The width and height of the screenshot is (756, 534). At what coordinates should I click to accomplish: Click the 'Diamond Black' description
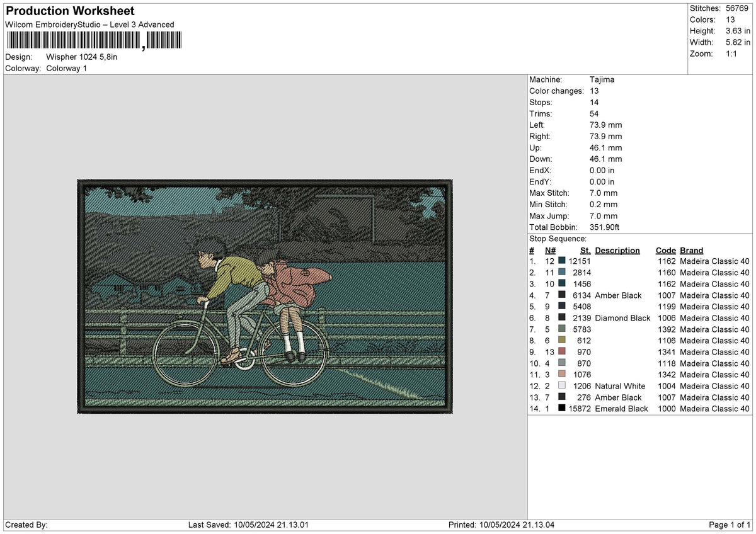click(x=622, y=317)
